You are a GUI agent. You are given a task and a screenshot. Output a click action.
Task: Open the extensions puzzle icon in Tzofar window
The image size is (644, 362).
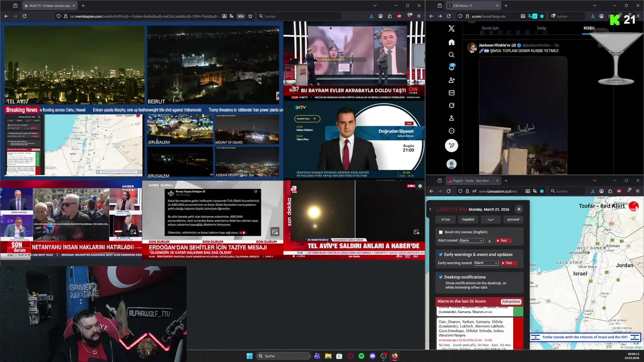[x=610, y=191]
